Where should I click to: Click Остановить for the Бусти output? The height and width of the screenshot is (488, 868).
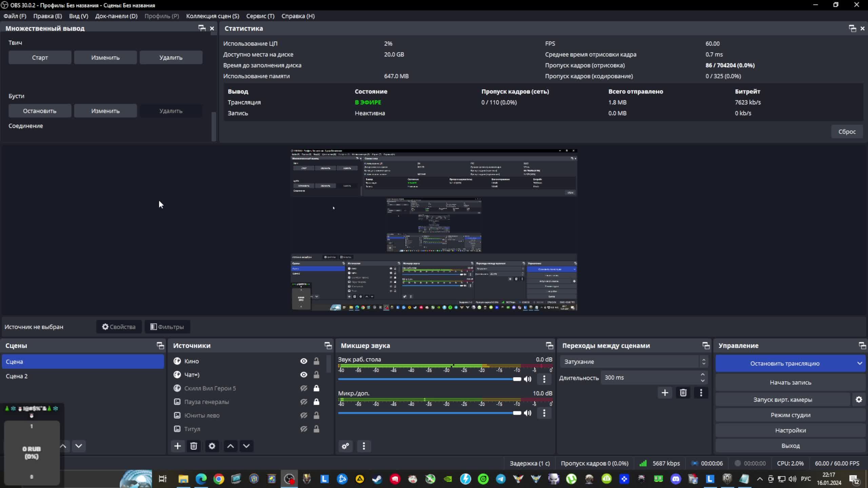point(40,111)
